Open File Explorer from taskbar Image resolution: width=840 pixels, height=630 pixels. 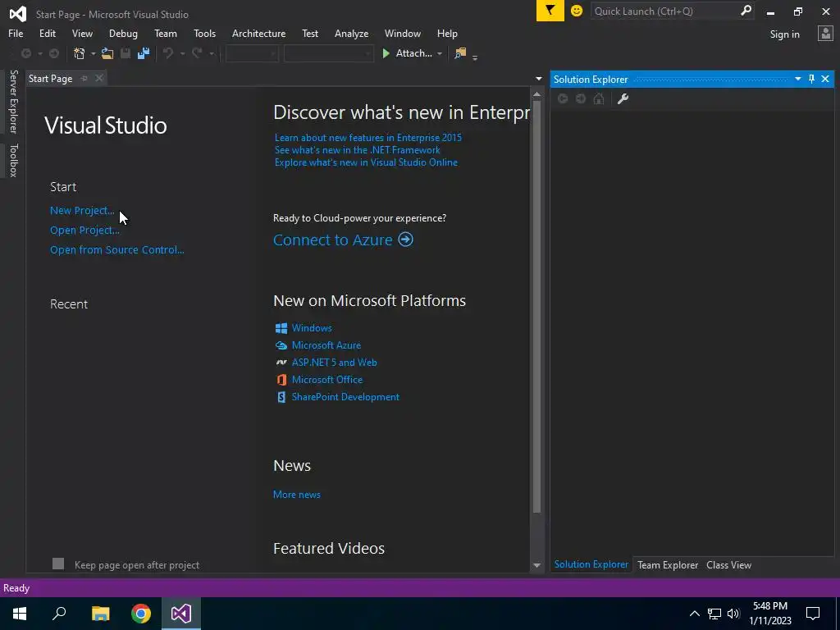tap(100, 614)
